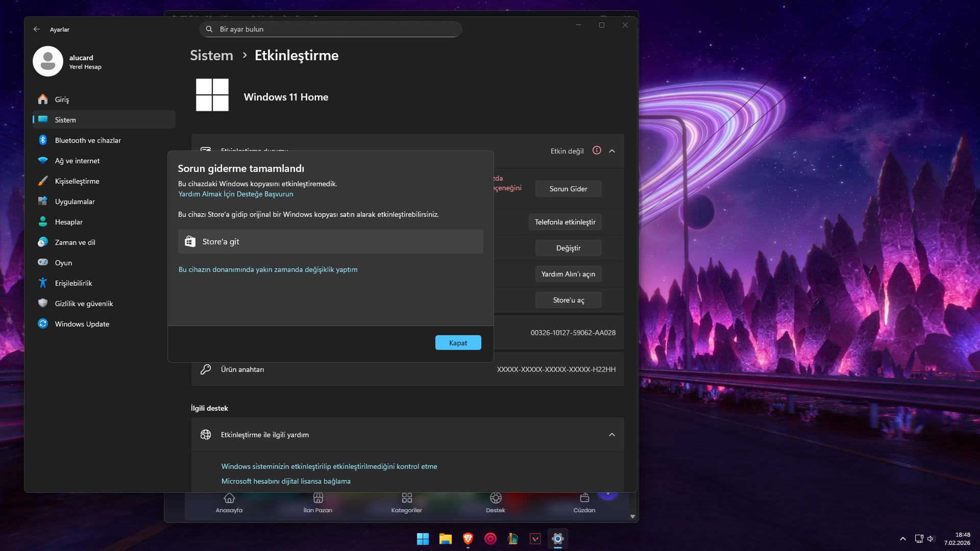This screenshot has height=551, width=980.
Task: Click the Store'u aç button
Action: [x=568, y=300]
